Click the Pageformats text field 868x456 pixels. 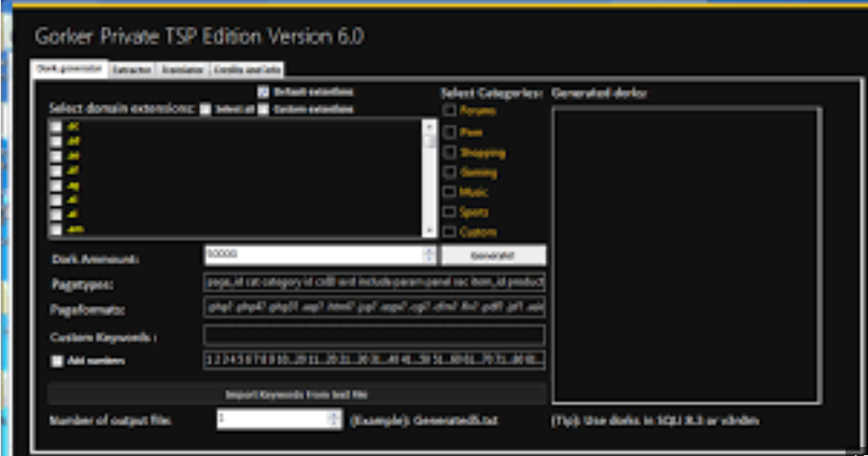click(x=374, y=307)
